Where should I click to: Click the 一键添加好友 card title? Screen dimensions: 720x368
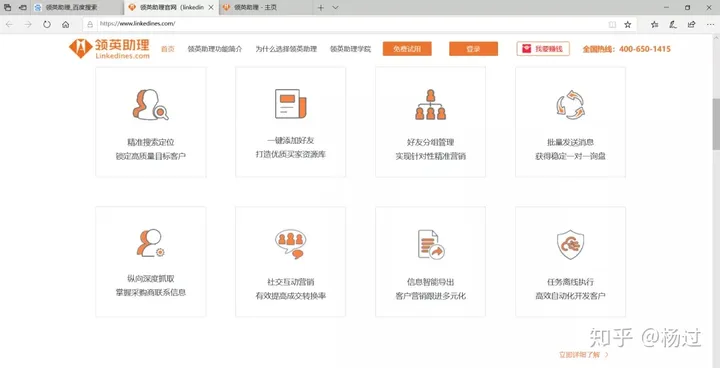pyautogui.click(x=291, y=141)
